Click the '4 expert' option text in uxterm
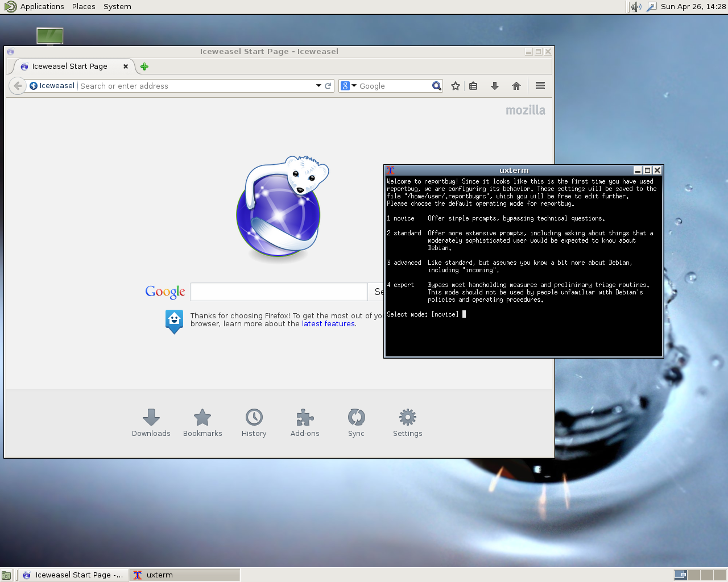Viewport: 728px width, 582px height. coord(400,285)
